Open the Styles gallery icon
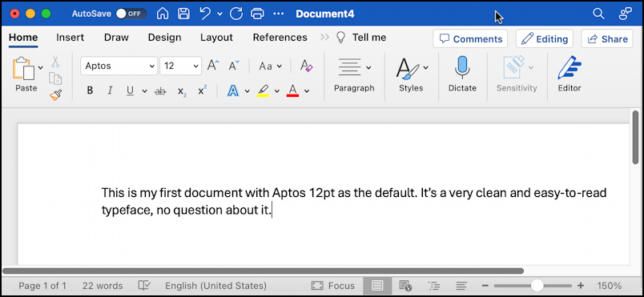644x297 pixels. coord(408,69)
